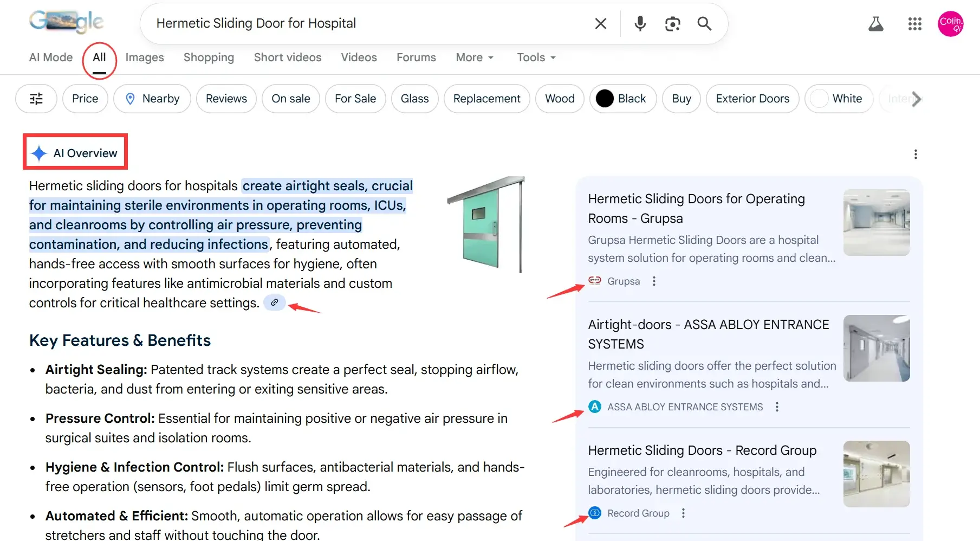Image resolution: width=980 pixels, height=541 pixels.
Task: Enable the Nearby filter chip
Action: (x=152, y=99)
